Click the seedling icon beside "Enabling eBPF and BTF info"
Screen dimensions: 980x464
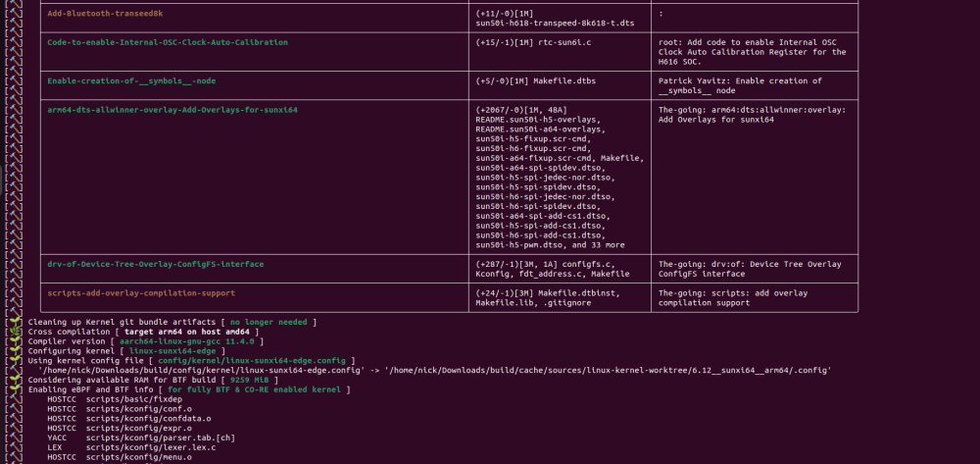pyautogui.click(x=14, y=389)
